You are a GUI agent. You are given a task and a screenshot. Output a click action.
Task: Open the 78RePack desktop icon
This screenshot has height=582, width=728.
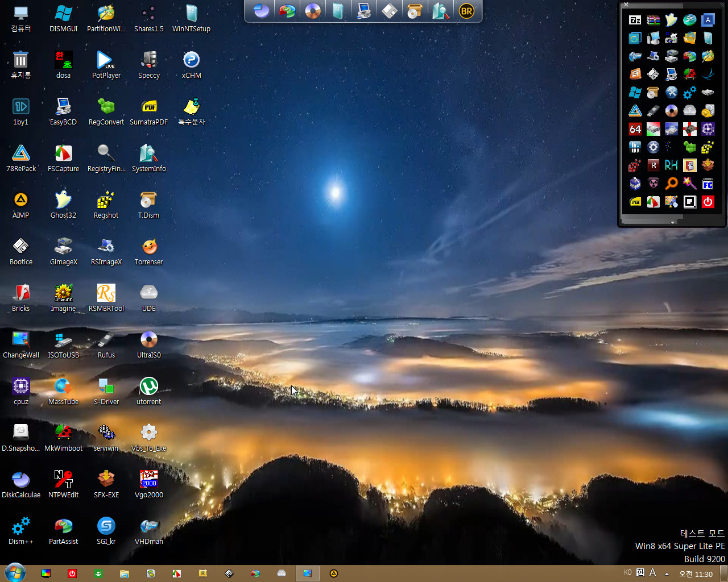point(20,159)
